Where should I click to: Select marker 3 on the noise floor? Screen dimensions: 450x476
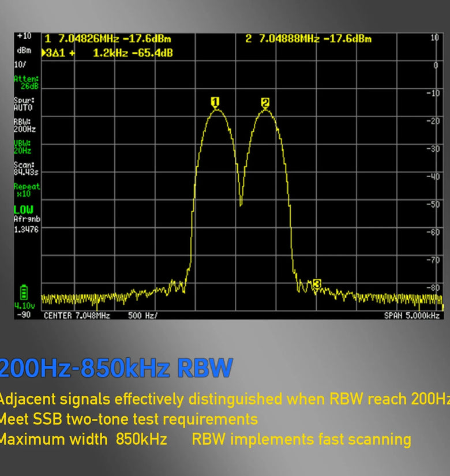316,284
